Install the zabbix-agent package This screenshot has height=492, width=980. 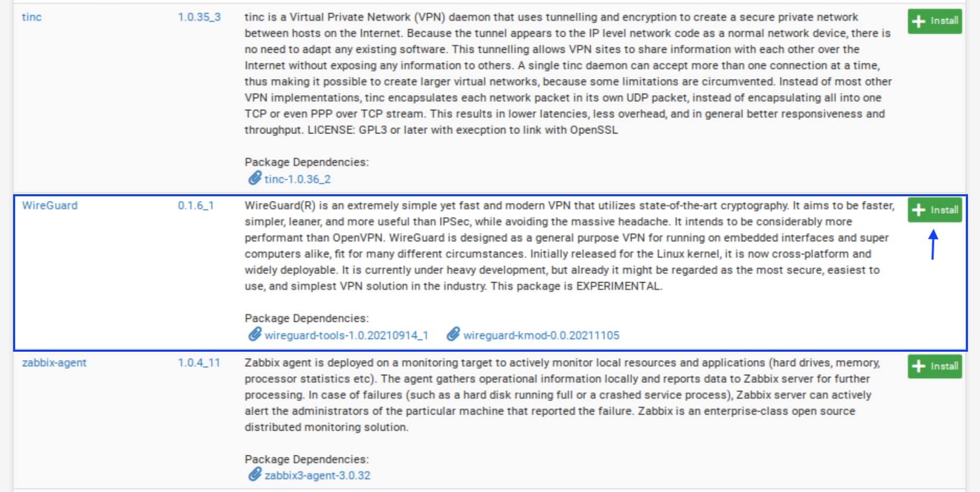[x=935, y=366]
